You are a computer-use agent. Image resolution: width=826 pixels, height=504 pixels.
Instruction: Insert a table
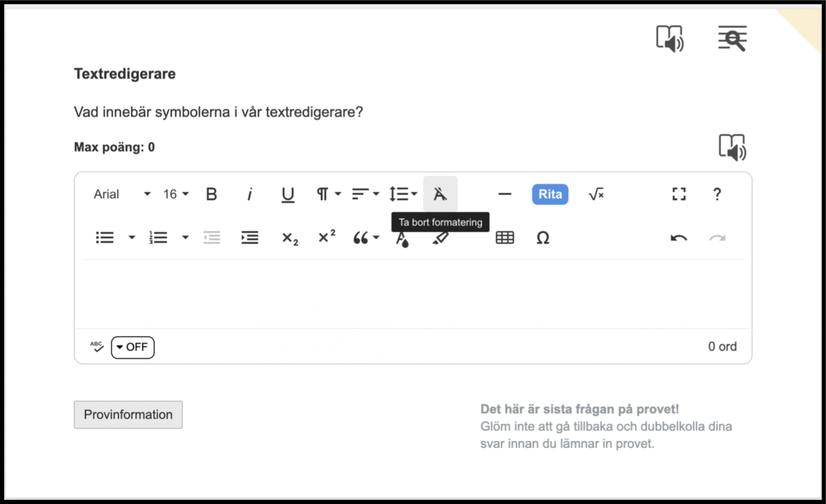[505, 237]
